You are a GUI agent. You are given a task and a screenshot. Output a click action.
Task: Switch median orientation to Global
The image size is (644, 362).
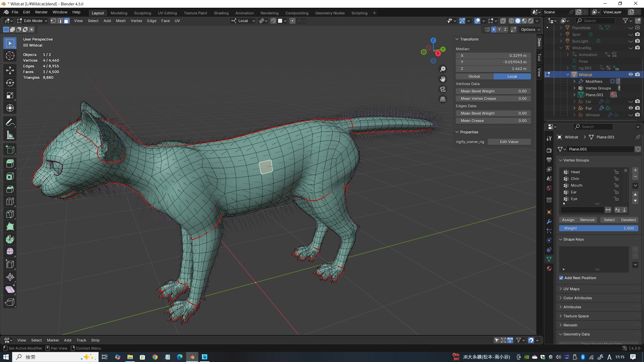tap(474, 76)
